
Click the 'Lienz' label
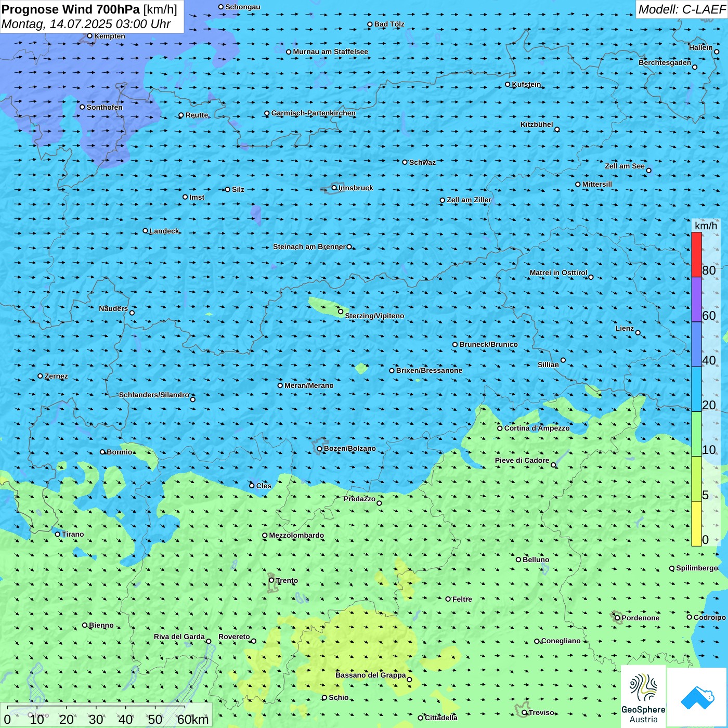[x=625, y=328]
